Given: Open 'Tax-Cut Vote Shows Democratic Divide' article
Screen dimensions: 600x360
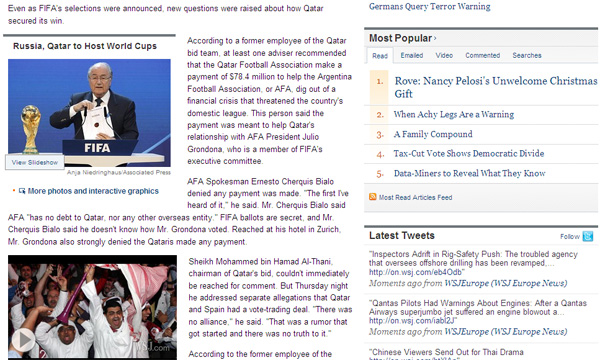Looking at the screenshot, I should [469, 153].
